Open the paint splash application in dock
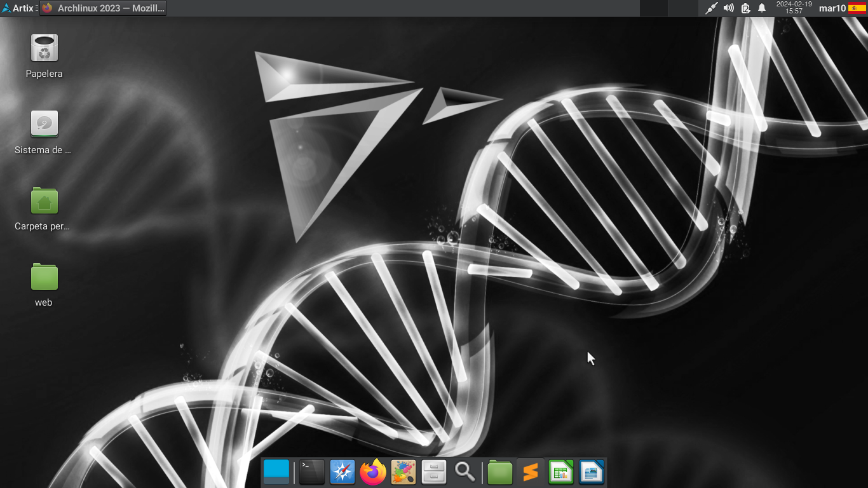The width and height of the screenshot is (868, 488). click(x=403, y=473)
